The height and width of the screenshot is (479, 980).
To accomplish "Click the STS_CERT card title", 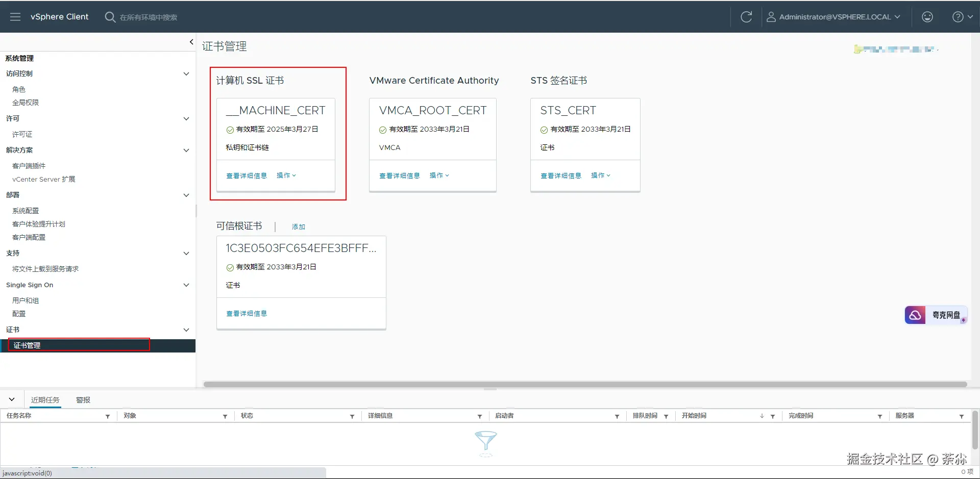I will (x=568, y=110).
